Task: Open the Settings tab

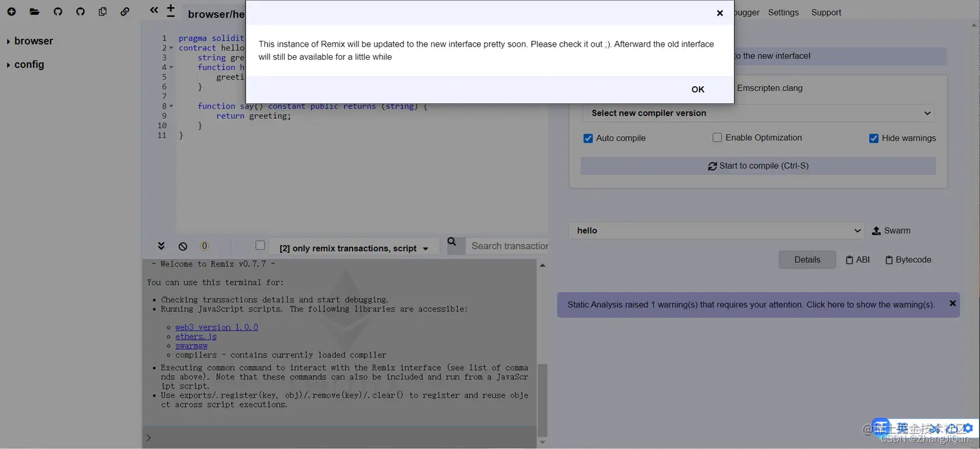Action: pyautogui.click(x=784, y=12)
